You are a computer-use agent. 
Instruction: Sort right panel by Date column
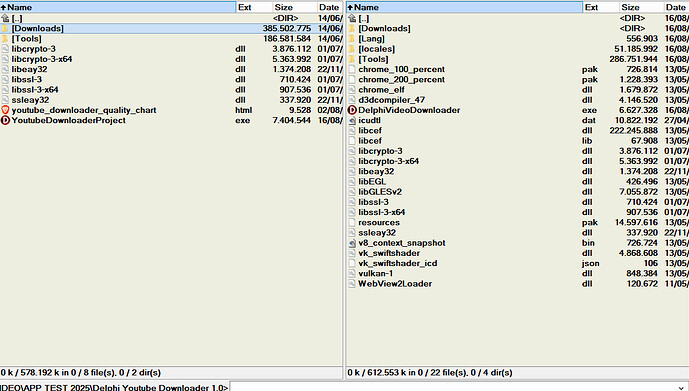676,7
